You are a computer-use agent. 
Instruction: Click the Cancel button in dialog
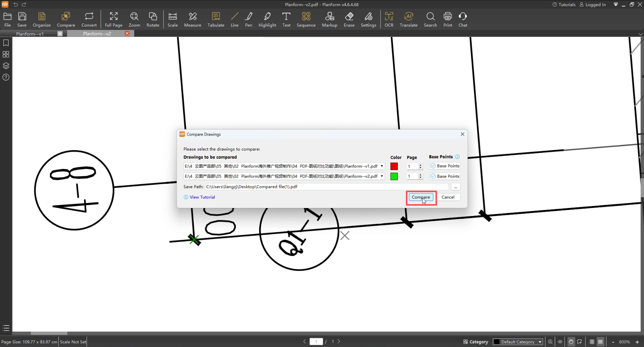coord(448,197)
